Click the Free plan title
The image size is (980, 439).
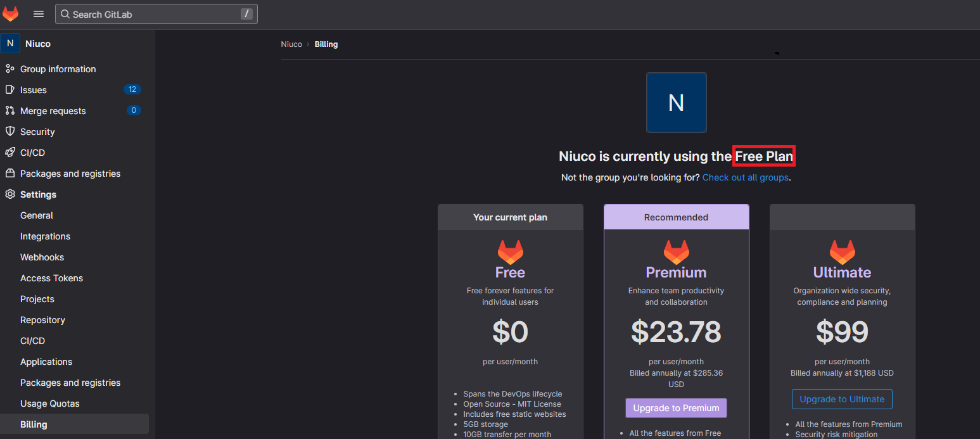click(510, 272)
